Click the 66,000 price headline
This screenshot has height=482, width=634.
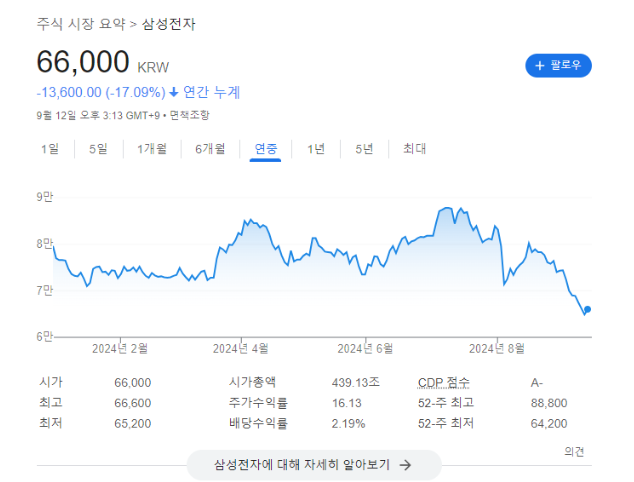click(x=83, y=62)
